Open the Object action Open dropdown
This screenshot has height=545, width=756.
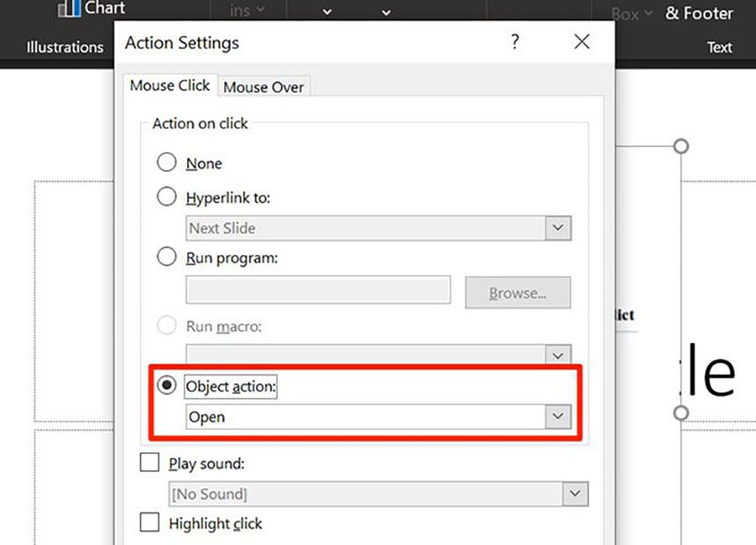tap(557, 417)
